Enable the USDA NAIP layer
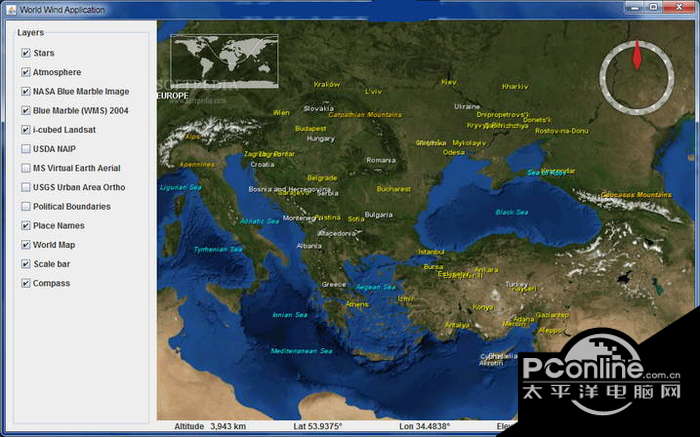The image size is (700, 437). pos(26,149)
